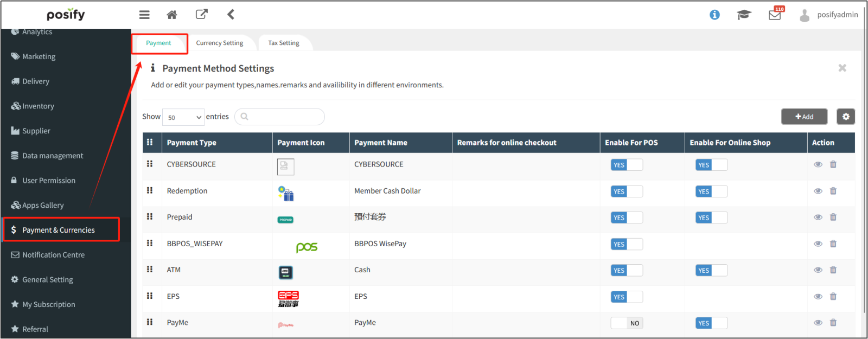Open the mail inbox icon with badge
The image size is (868, 339).
775,14
